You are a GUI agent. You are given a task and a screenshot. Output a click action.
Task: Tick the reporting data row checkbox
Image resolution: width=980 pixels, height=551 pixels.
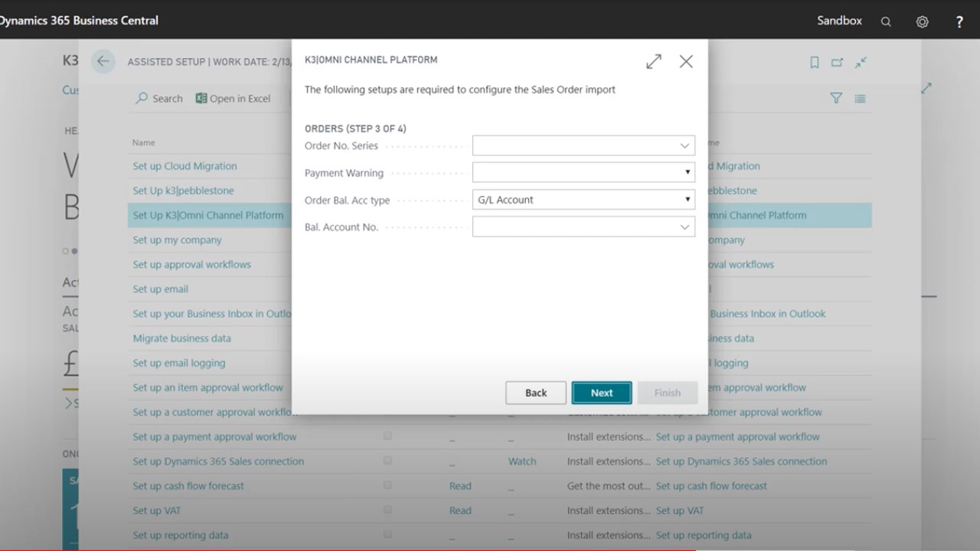[x=387, y=533]
